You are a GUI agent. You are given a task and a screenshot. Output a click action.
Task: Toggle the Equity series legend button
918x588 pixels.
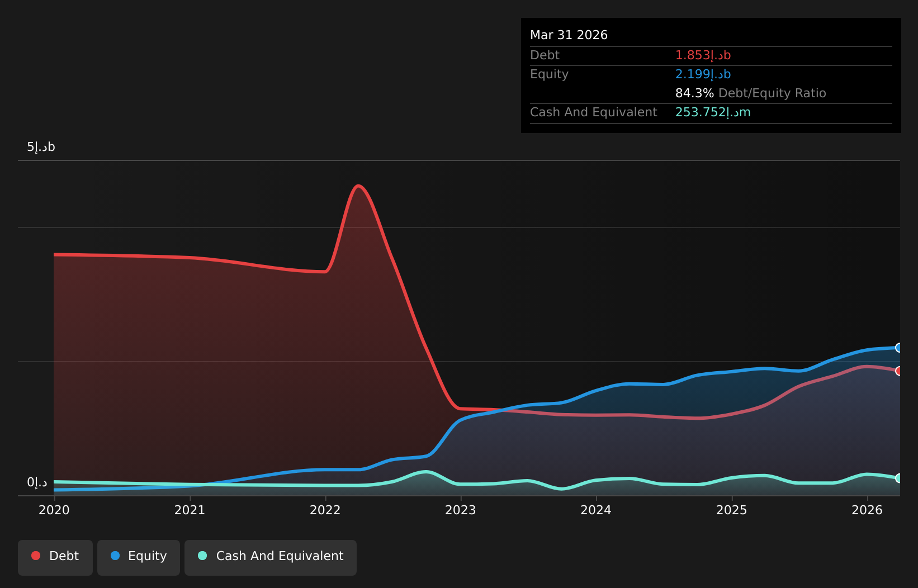point(139,557)
